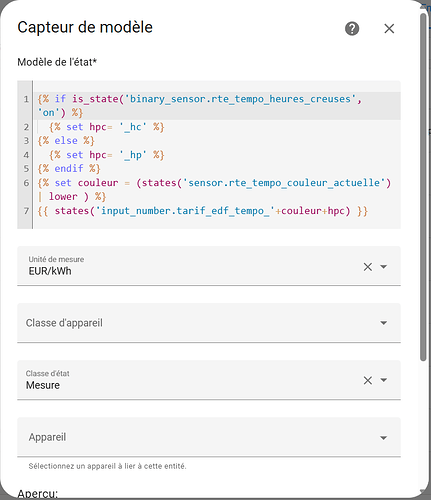
Task: Click the dialog's vertical scrollbar
Action: [423, 187]
